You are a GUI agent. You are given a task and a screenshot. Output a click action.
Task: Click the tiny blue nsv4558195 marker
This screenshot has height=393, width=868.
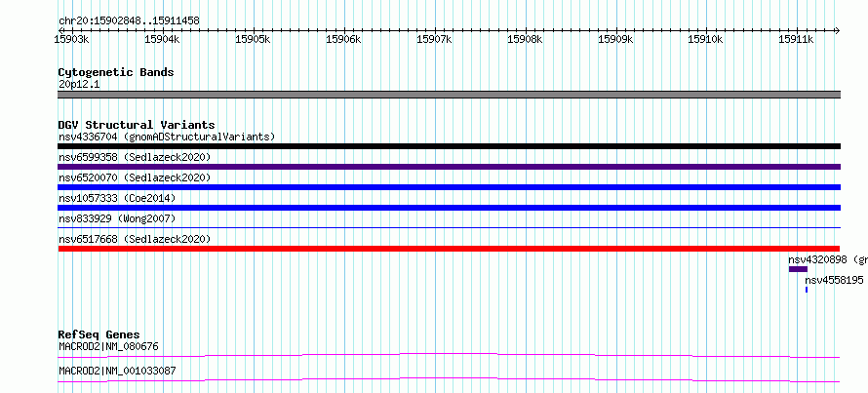point(806,290)
